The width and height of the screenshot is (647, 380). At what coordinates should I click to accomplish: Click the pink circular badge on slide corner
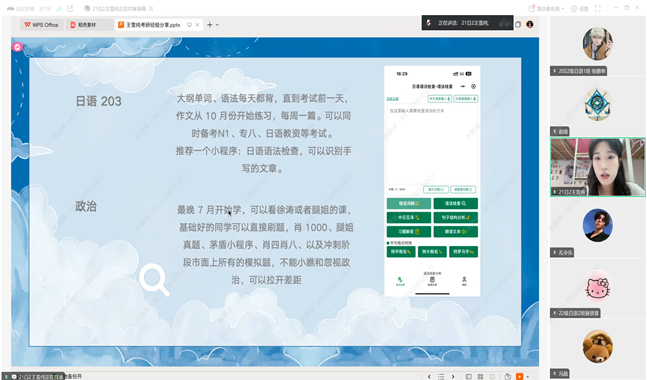[x=17, y=47]
